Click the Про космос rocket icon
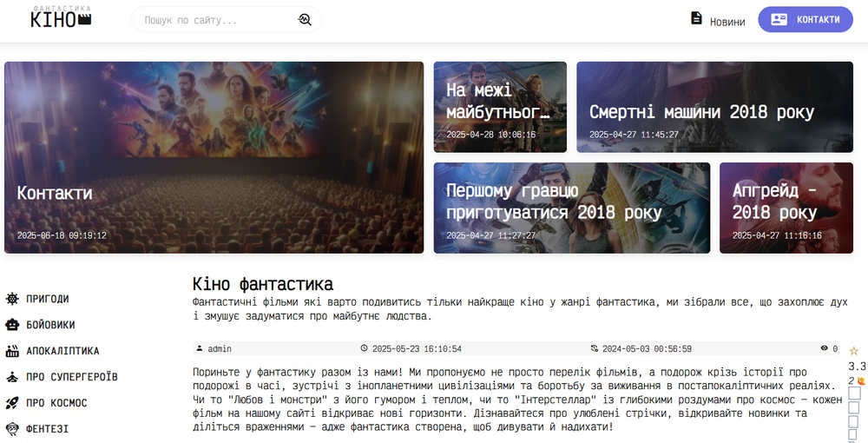The height and width of the screenshot is (443, 868). point(12,402)
